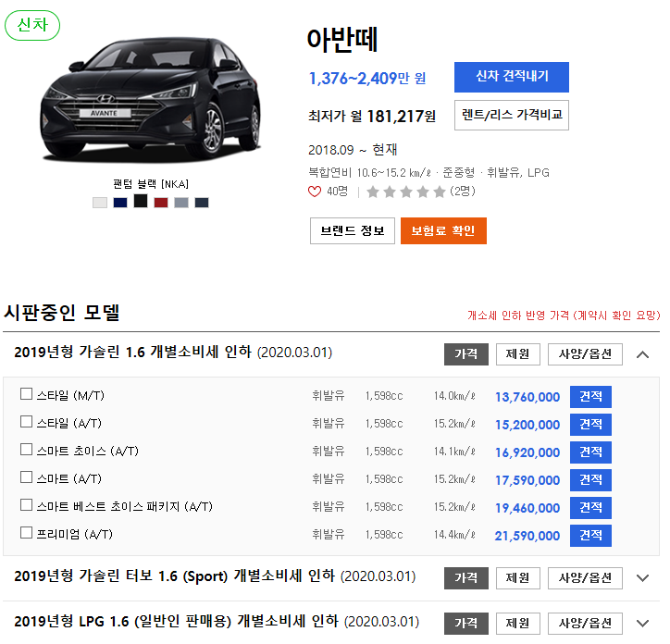Image resolution: width=670 pixels, height=644 pixels.
Task: Click the price 15,200,000
Action: [x=527, y=425]
